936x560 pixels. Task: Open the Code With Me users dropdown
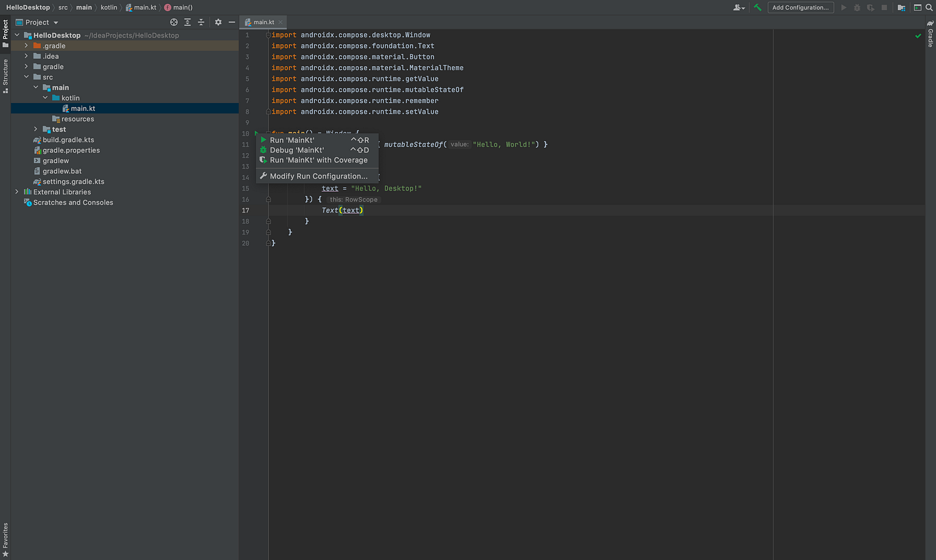coord(739,7)
